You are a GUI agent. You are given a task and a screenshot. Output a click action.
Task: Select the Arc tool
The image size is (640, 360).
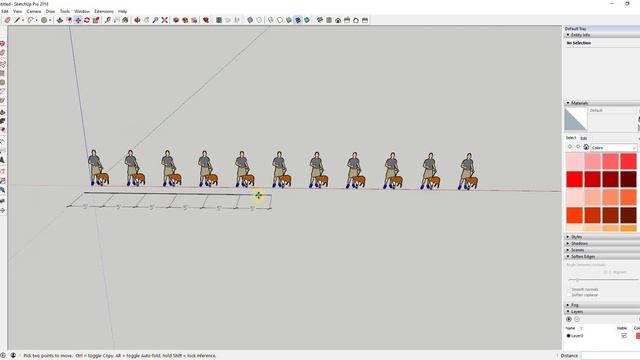pyautogui.click(x=30, y=20)
